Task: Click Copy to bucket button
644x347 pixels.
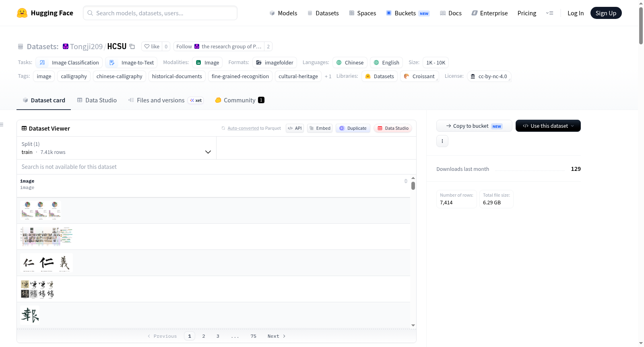Action: (474, 126)
